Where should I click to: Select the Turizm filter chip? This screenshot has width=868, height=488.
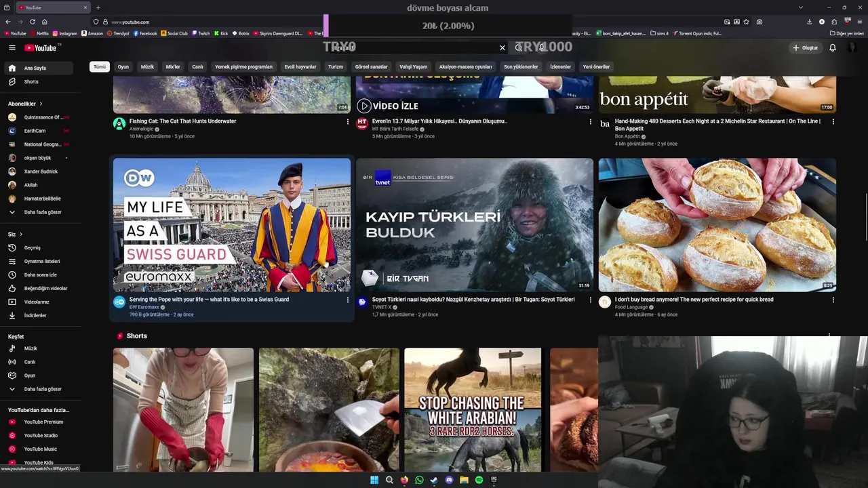[336, 67]
